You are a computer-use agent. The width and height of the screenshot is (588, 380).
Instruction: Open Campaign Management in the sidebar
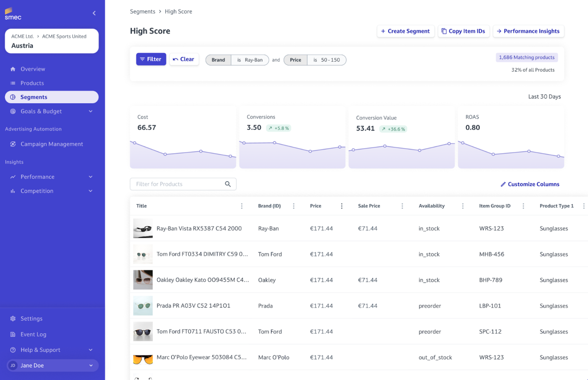point(52,144)
